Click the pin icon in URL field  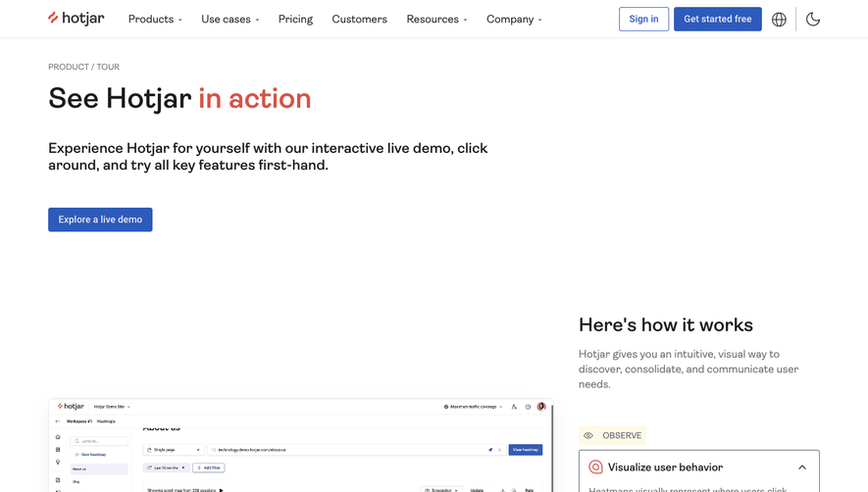(x=490, y=450)
